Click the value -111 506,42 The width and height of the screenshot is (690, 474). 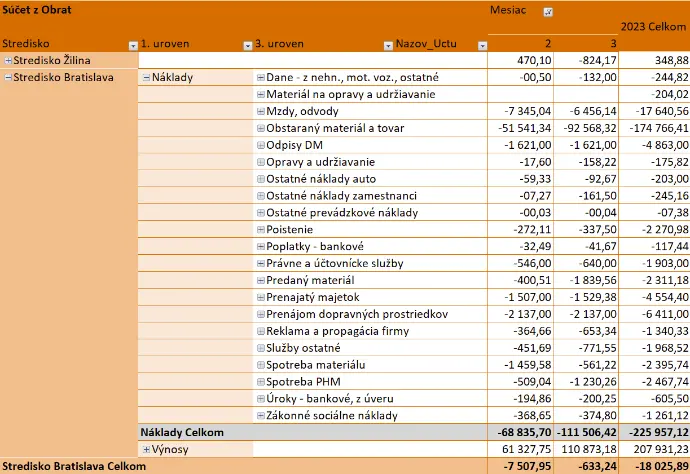[x=587, y=433]
